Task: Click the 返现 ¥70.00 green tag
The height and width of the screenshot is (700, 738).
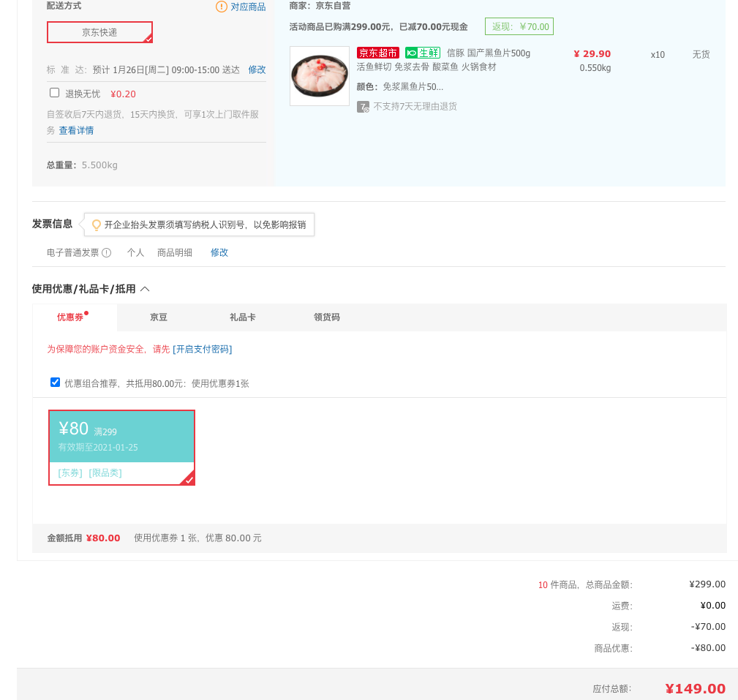Action: pyautogui.click(x=519, y=26)
